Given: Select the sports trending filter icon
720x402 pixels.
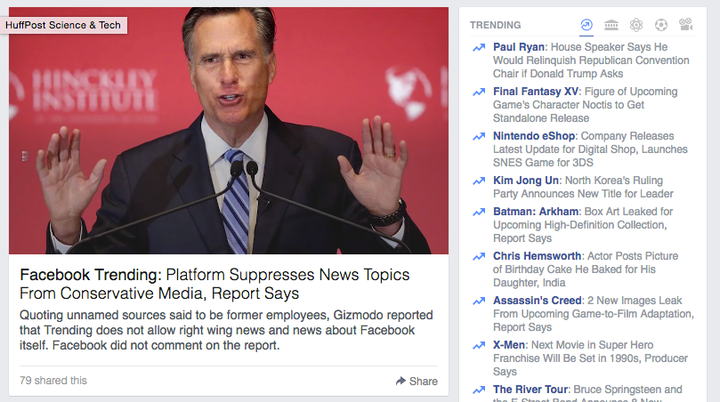Looking at the screenshot, I should point(661,25).
